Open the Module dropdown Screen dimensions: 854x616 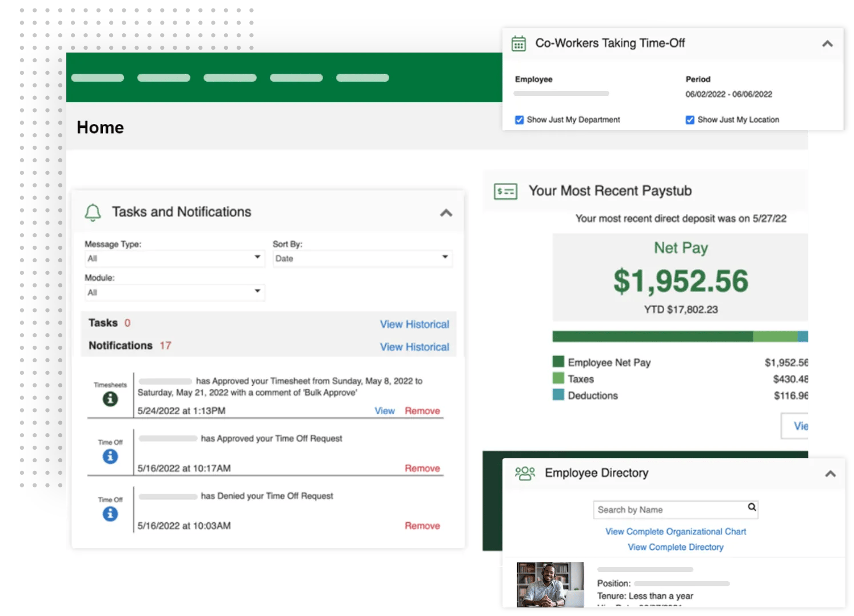point(174,292)
